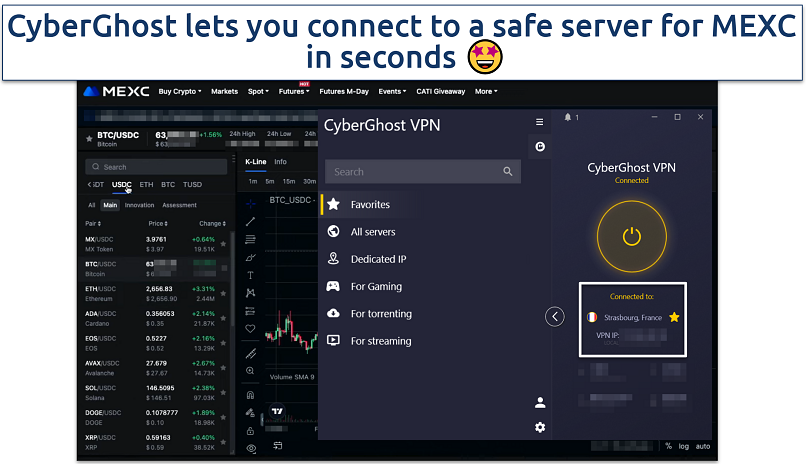The image size is (806, 464).
Task: Switch to the TUSD quote tab
Action: [x=192, y=184]
